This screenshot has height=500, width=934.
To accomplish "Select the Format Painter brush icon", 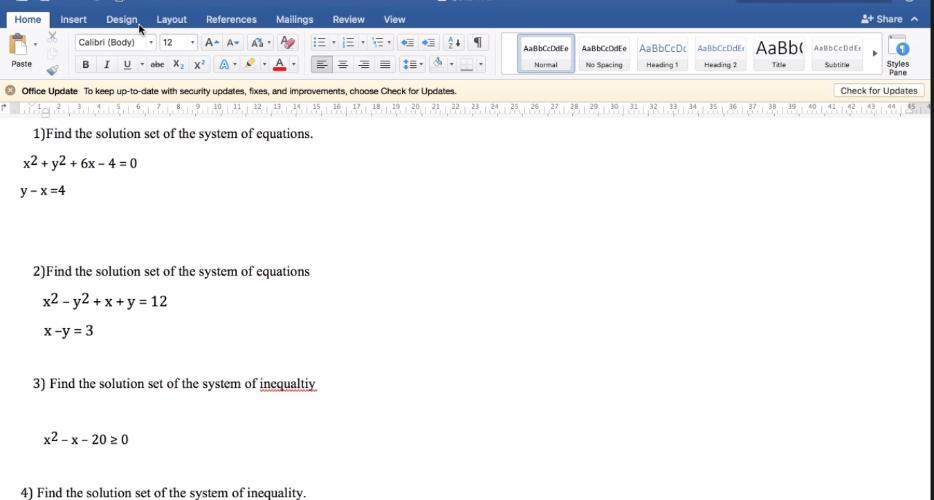I will (53, 69).
